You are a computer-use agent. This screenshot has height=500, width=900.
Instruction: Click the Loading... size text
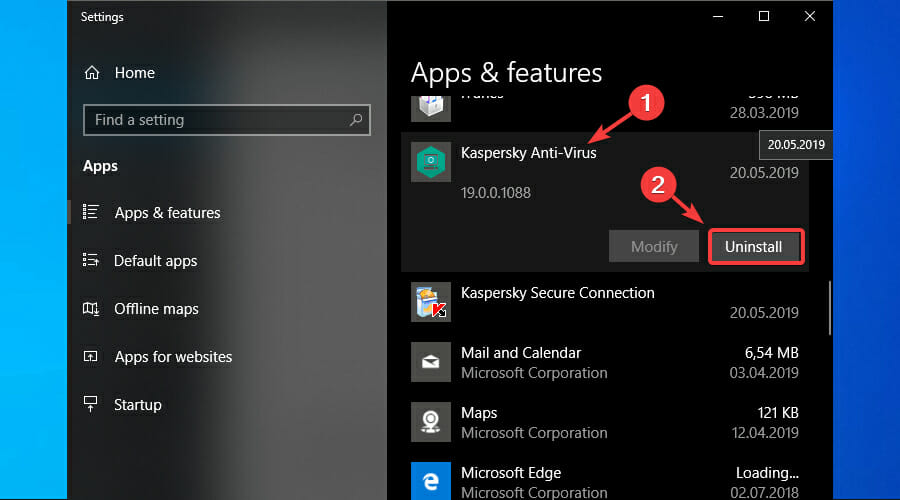coord(767,473)
